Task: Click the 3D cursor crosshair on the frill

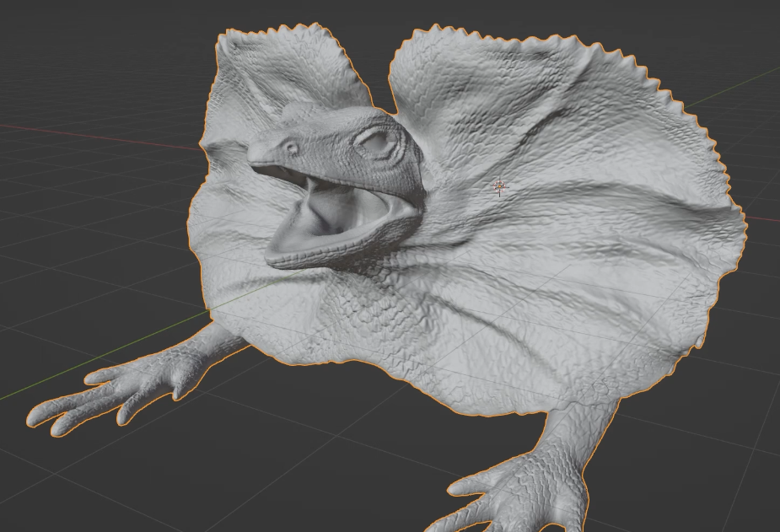Action: click(x=499, y=187)
